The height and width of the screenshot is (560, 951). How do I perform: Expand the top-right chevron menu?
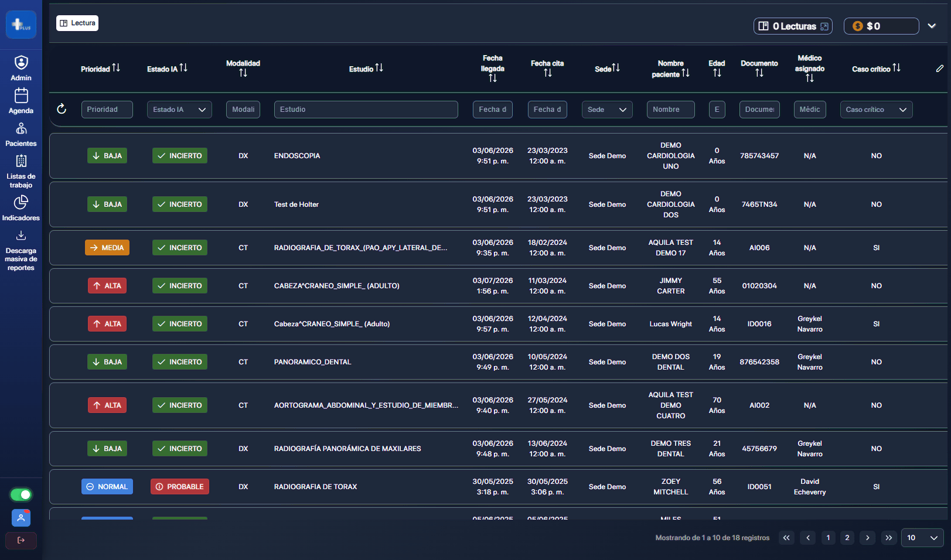click(x=932, y=26)
